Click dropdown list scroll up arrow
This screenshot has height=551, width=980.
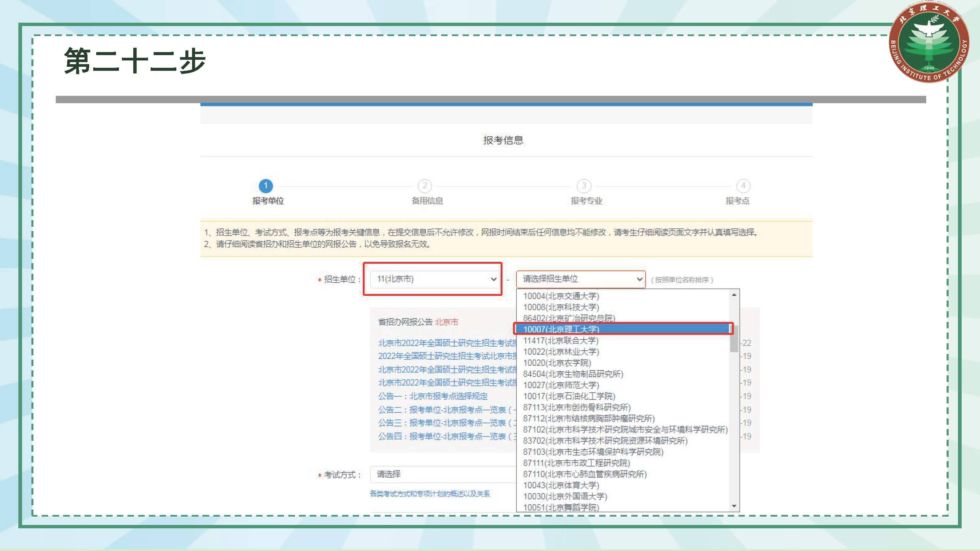pyautogui.click(x=734, y=295)
